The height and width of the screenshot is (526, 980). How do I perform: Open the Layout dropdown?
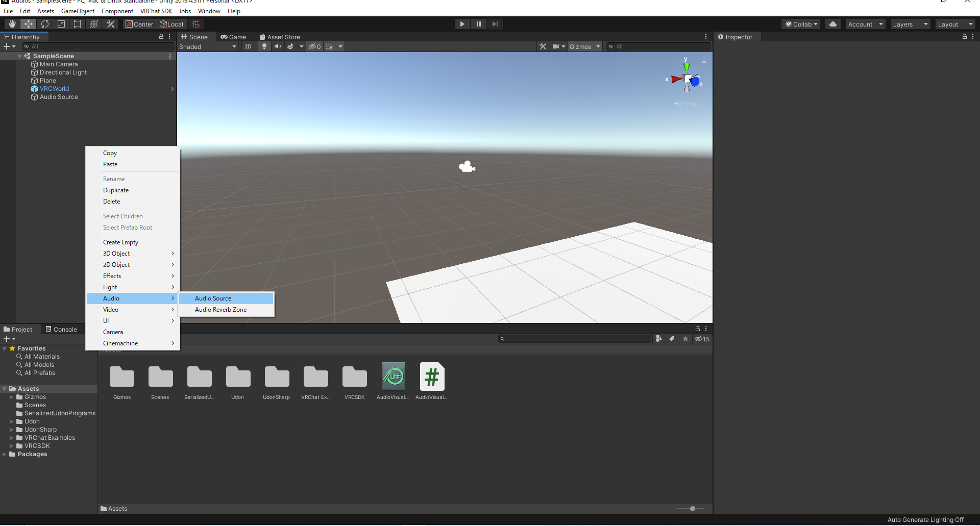955,24
